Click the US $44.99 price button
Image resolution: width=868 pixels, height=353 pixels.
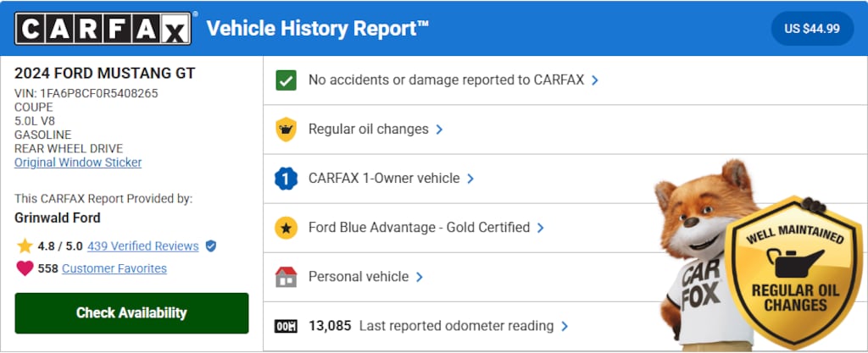pyautogui.click(x=811, y=29)
